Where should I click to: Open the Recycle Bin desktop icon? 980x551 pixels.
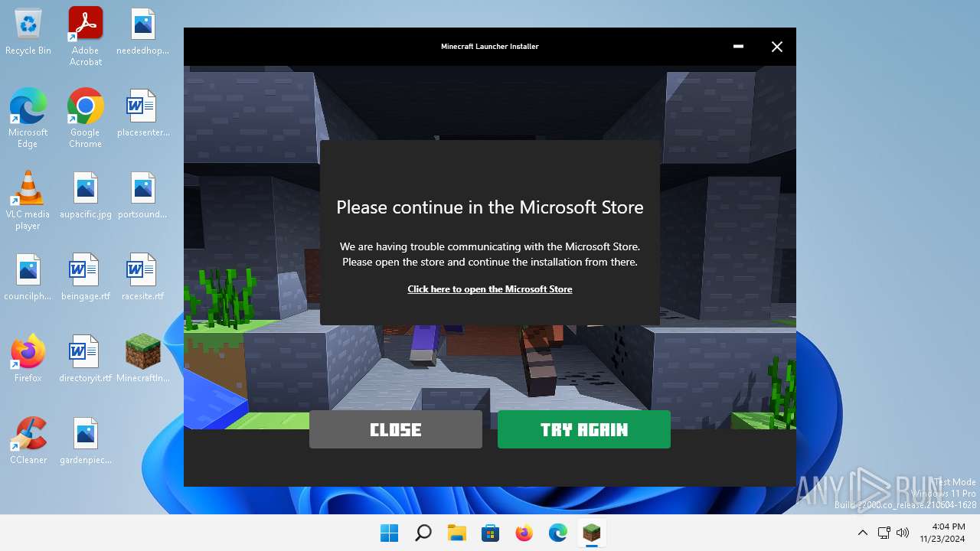(x=28, y=32)
